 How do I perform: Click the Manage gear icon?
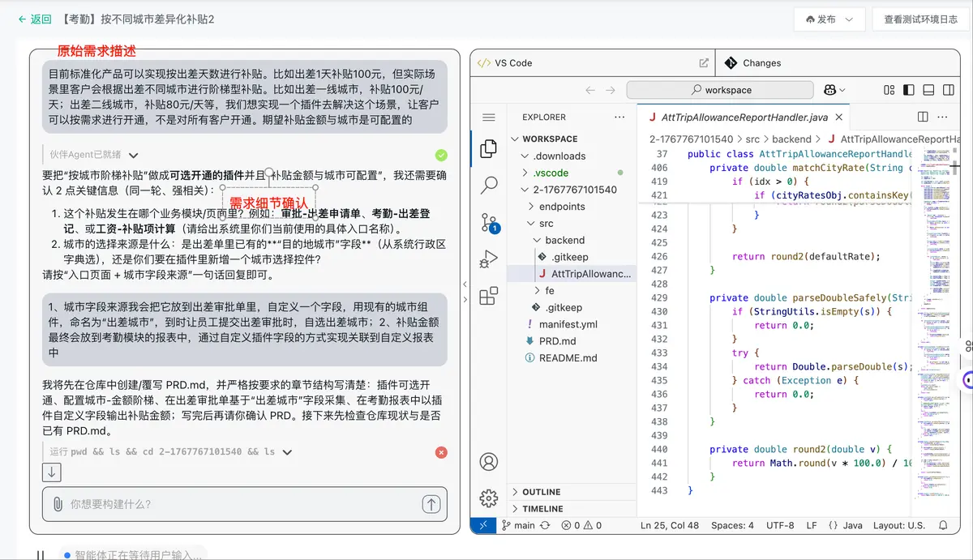point(489,498)
